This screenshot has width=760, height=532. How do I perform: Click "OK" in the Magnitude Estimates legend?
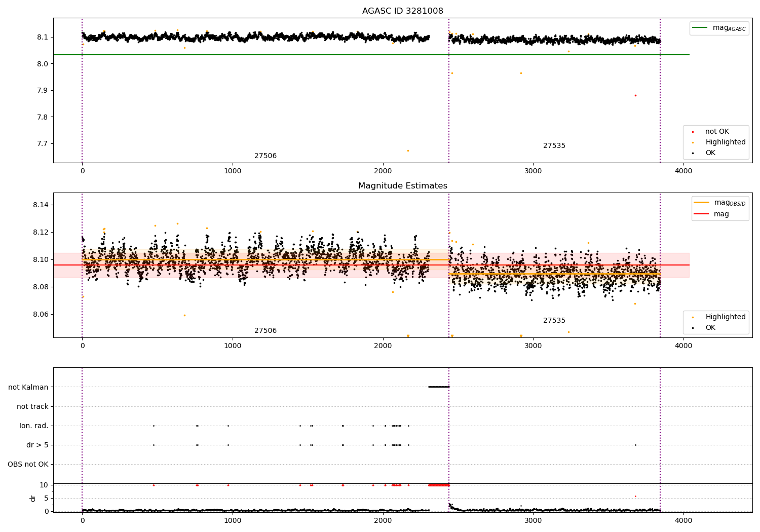[710, 328]
